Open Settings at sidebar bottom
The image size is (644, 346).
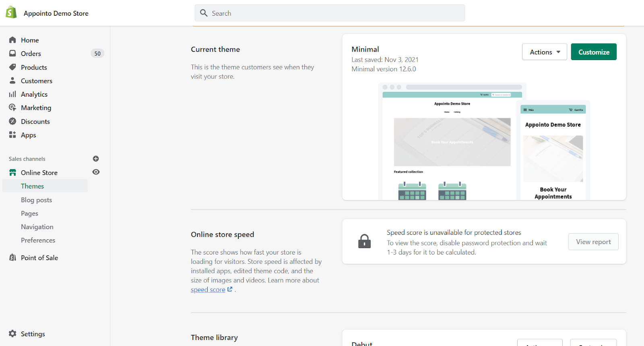(33, 334)
